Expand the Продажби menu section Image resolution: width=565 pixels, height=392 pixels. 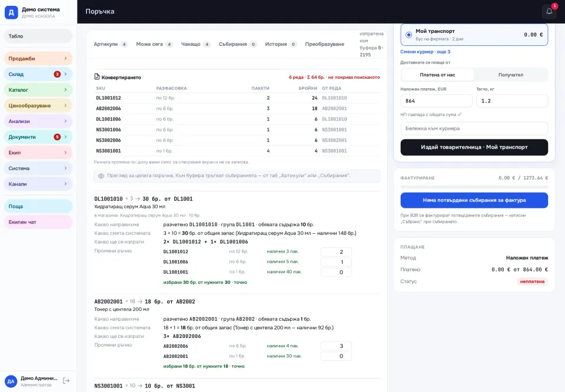pos(38,58)
